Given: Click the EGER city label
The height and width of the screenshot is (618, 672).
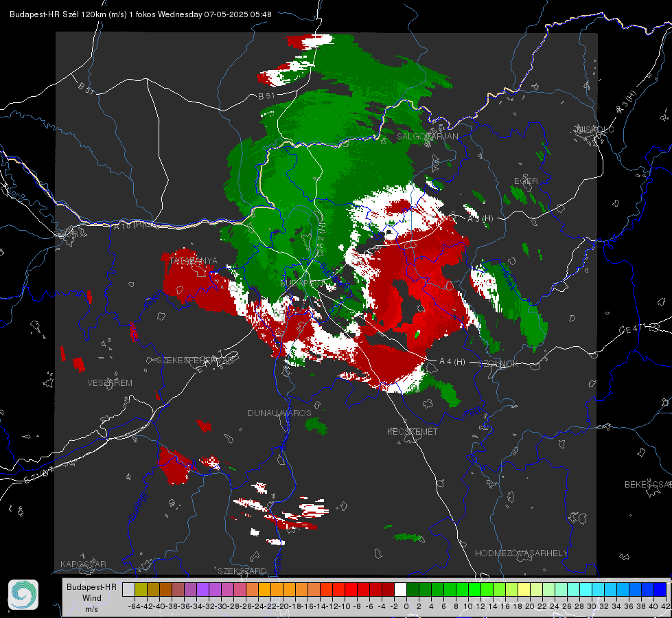Looking at the screenshot, I should coord(526,181).
